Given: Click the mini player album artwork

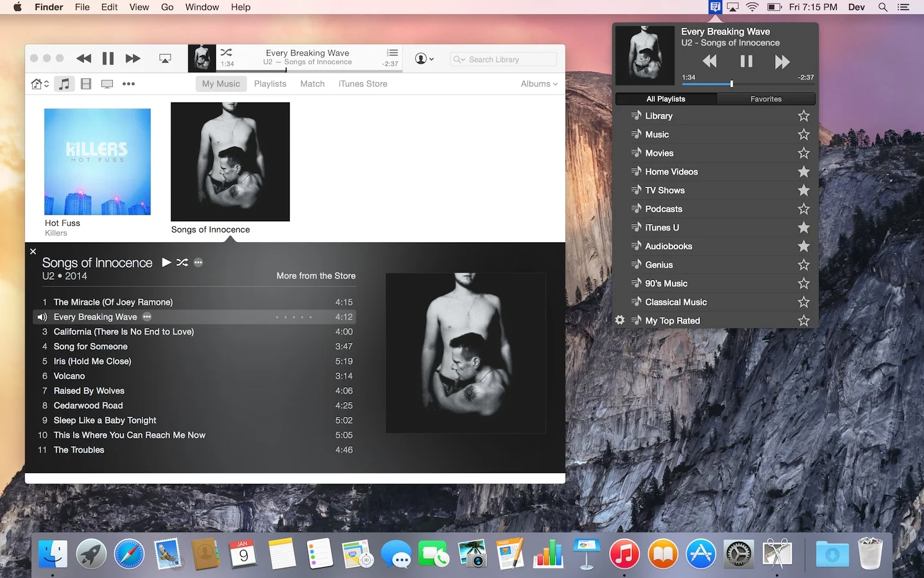Looking at the screenshot, I should pos(645,55).
